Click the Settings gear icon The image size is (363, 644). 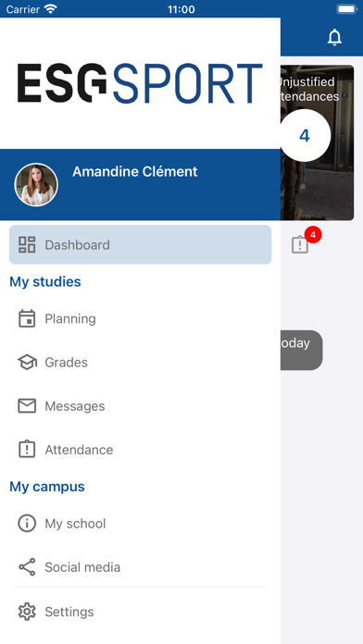[27, 612]
